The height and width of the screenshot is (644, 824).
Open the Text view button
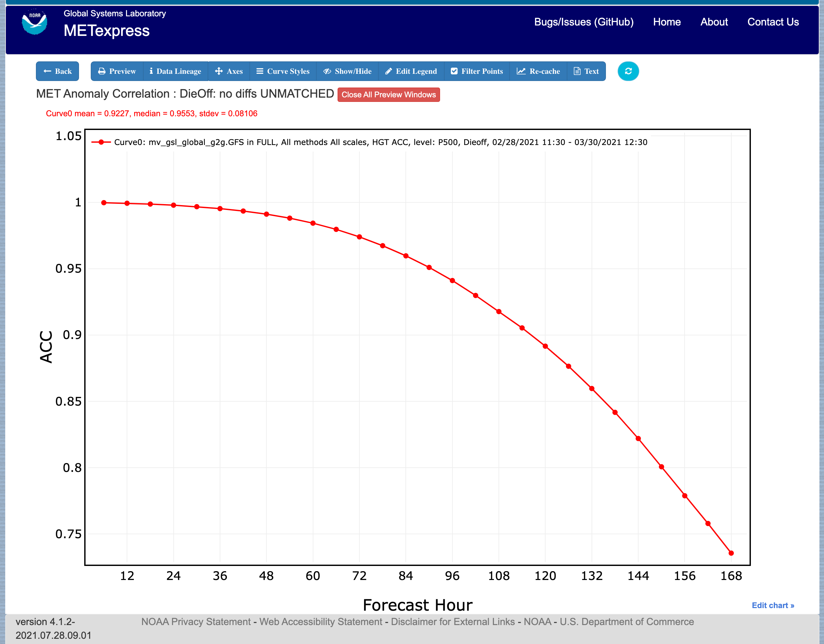pyautogui.click(x=586, y=71)
